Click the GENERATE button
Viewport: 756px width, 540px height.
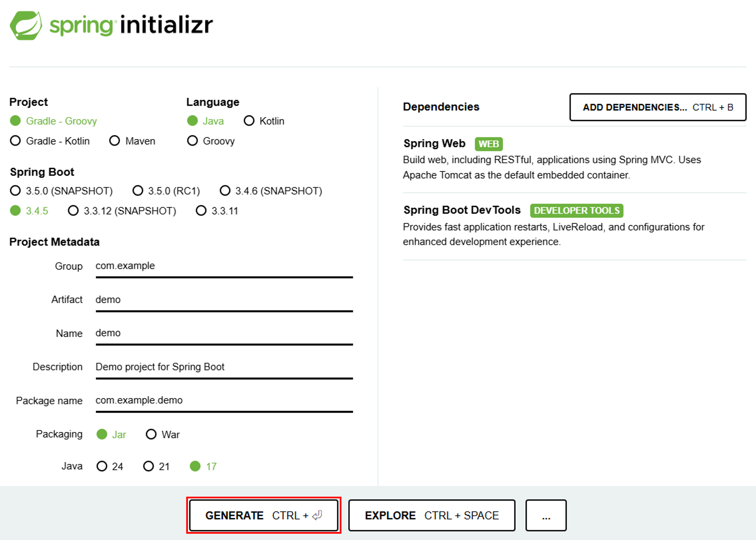point(264,515)
